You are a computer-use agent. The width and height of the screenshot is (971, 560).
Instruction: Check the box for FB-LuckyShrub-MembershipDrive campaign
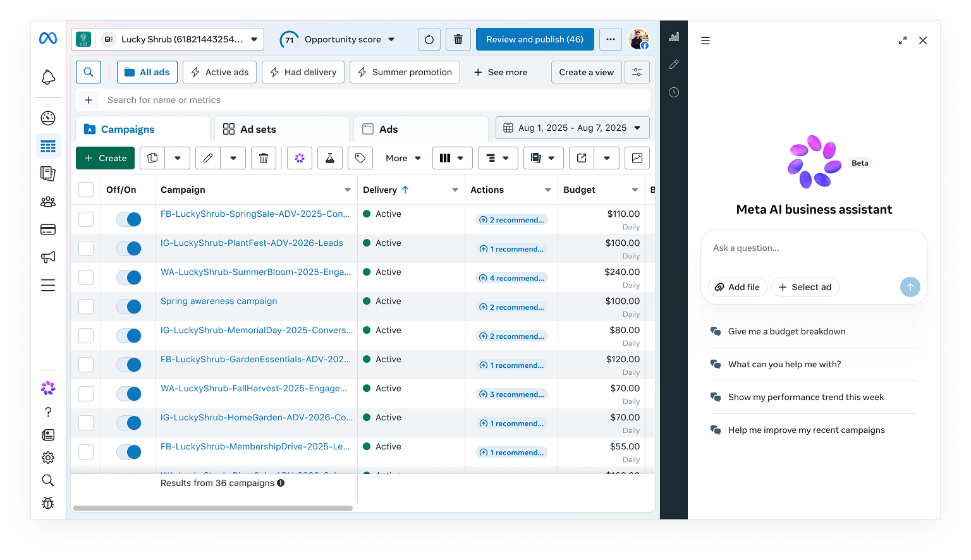point(86,452)
